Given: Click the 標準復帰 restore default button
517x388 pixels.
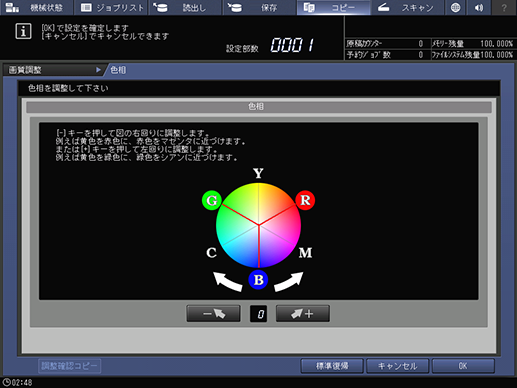Looking at the screenshot, I should point(332,366).
